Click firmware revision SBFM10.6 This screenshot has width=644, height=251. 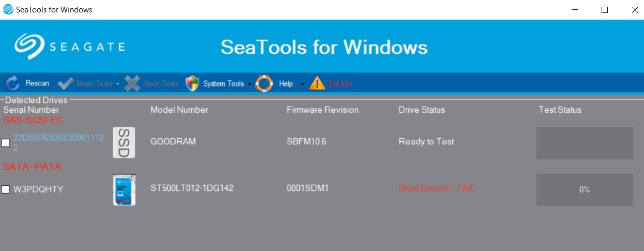(306, 141)
